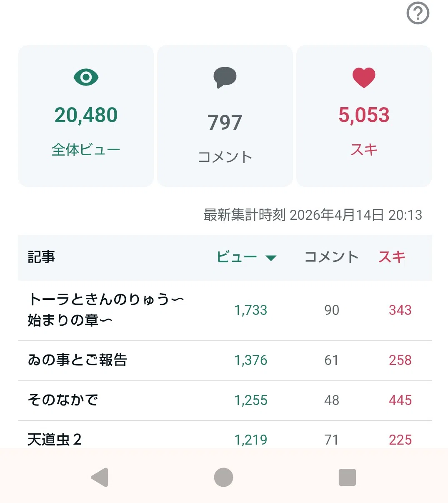Tap the Android back triangle button
Viewport: 448px width, 503px height.
coord(100,477)
